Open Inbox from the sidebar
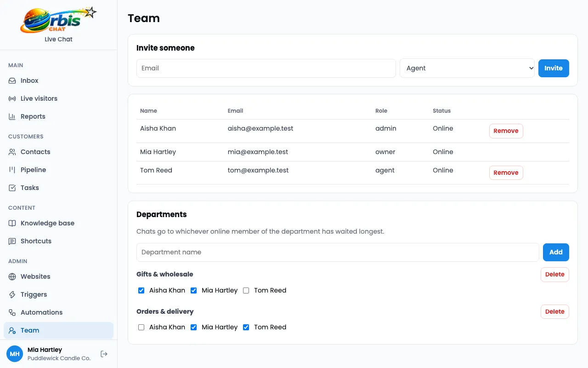 coord(58,80)
